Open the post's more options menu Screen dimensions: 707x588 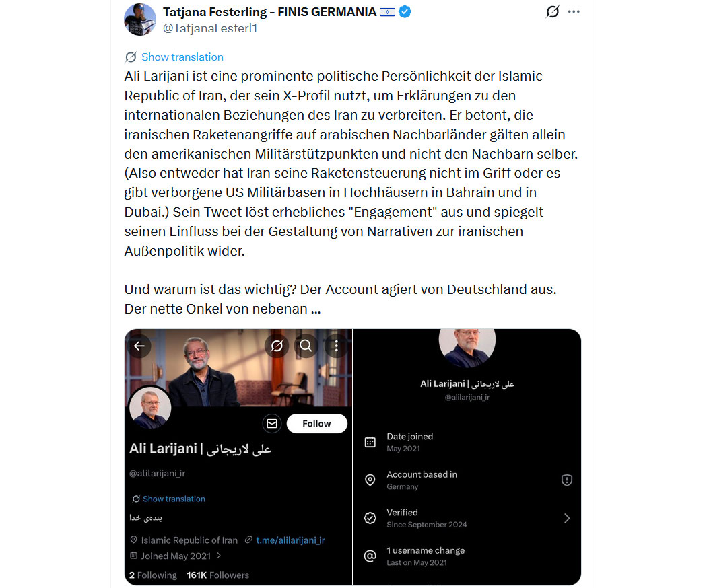[574, 12]
